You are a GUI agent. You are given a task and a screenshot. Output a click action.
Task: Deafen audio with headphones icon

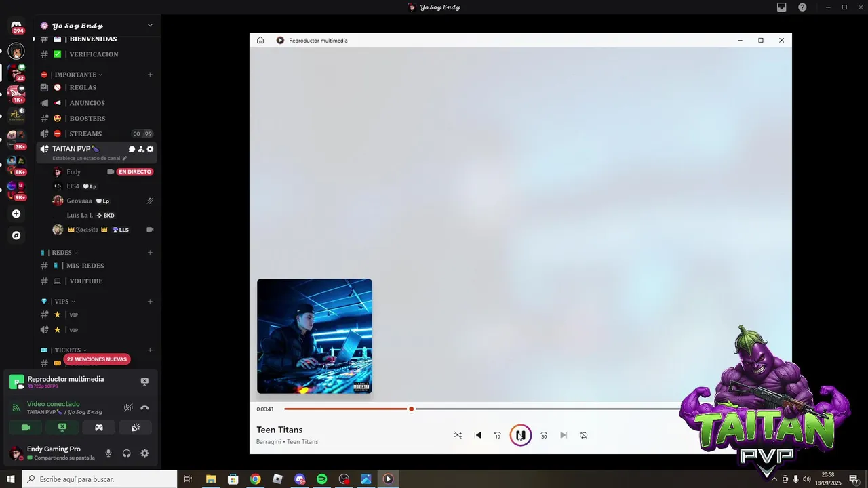tap(127, 453)
